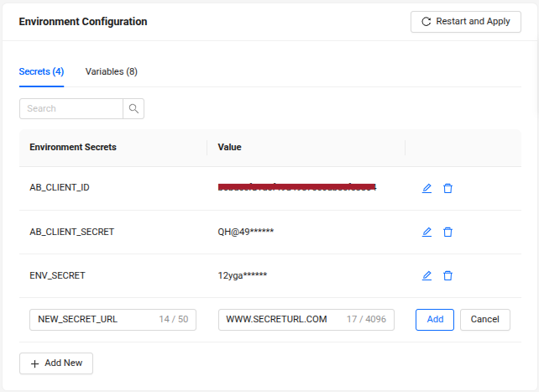This screenshot has height=392, width=539.
Task: Switch to the Secrets (4) tab
Action: point(41,72)
